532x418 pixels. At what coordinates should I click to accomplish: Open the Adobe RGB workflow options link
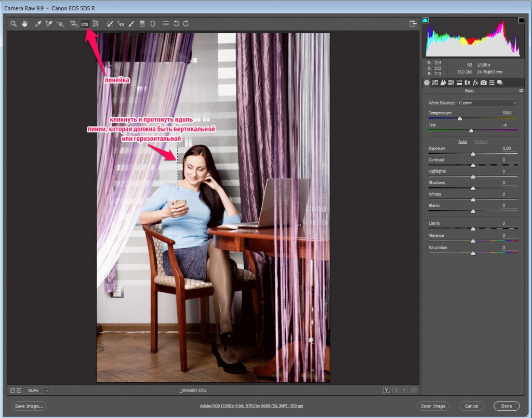point(251,406)
